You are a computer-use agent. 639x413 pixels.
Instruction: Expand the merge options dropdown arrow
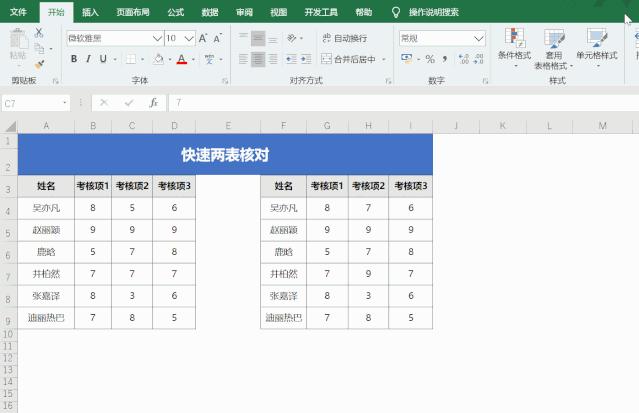point(383,60)
